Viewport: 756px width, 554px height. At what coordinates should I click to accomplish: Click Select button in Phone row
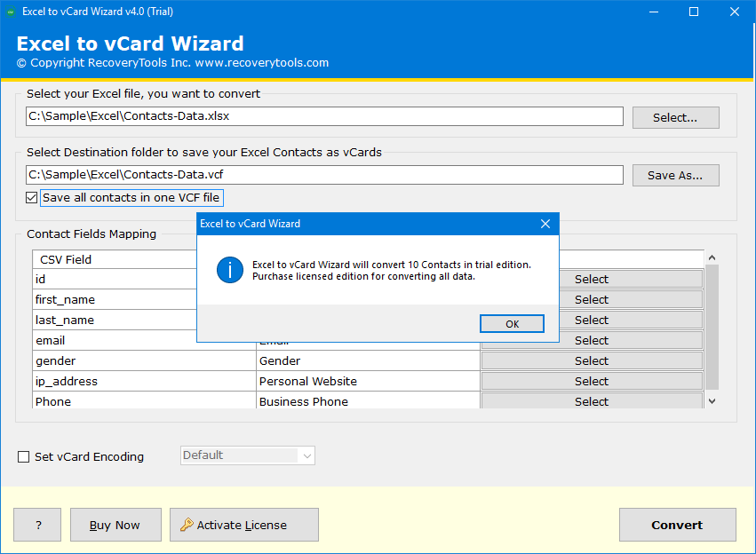pos(592,400)
